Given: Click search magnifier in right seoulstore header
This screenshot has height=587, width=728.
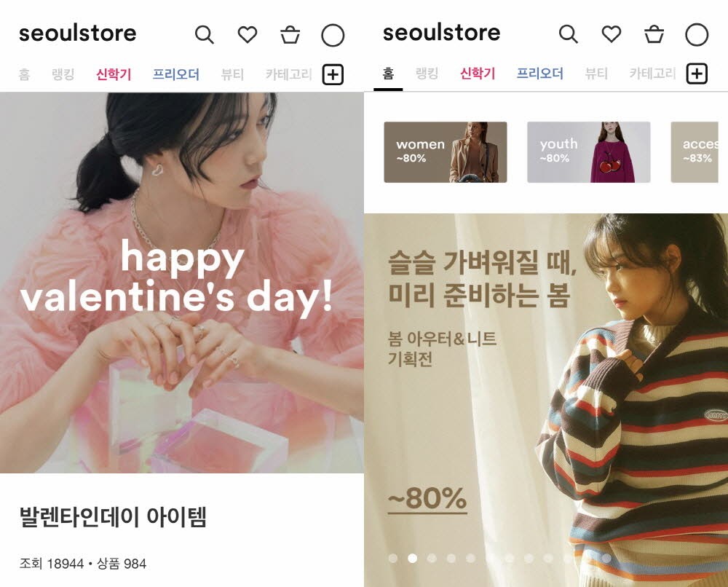Looking at the screenshot, I should click(569, 34).
